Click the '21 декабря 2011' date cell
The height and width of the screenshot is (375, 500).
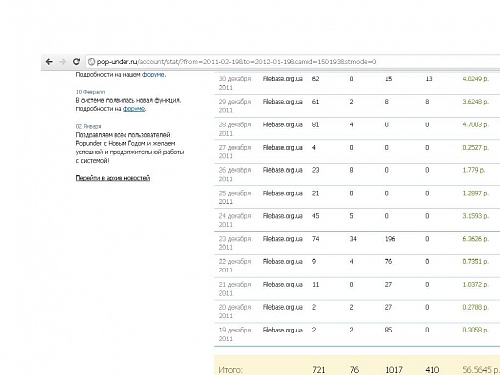point(235,289)
